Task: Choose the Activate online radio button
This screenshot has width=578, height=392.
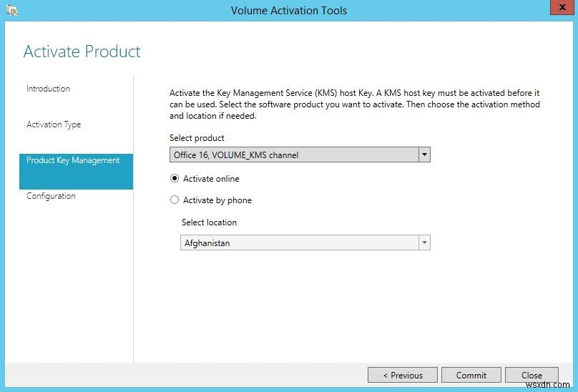Action: pos(175,179)
